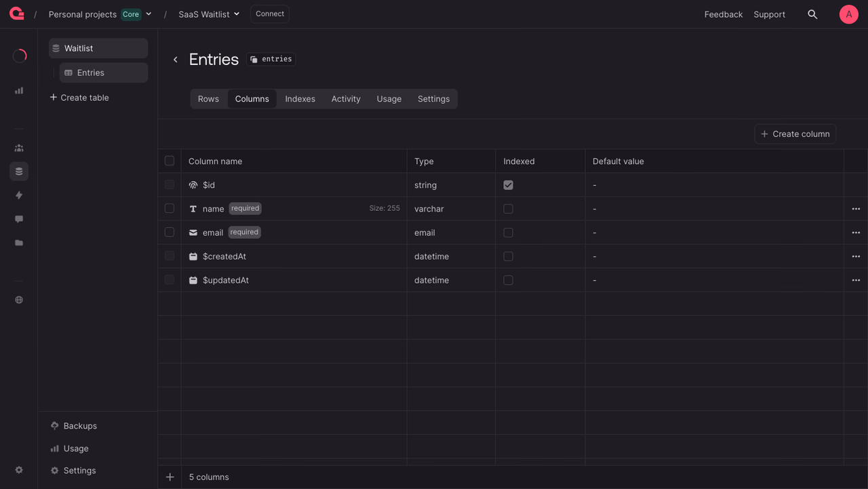Click the '5 columns' footer text
Viewport: 868px width, 489px height.
(x=209, y=477)
